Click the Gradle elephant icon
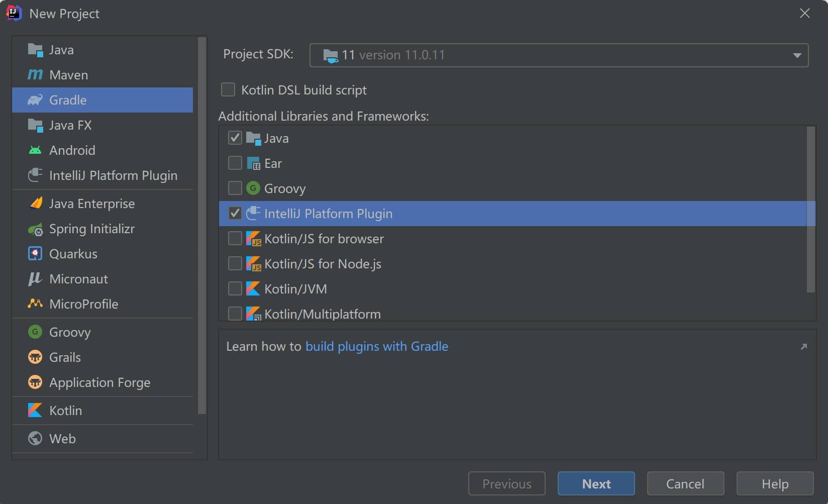This screenshot has height=504, width=828. point(35,100)
